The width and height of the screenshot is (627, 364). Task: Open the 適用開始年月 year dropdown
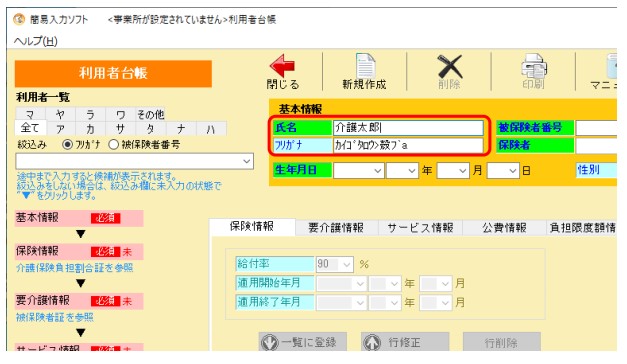pos(394,284)
